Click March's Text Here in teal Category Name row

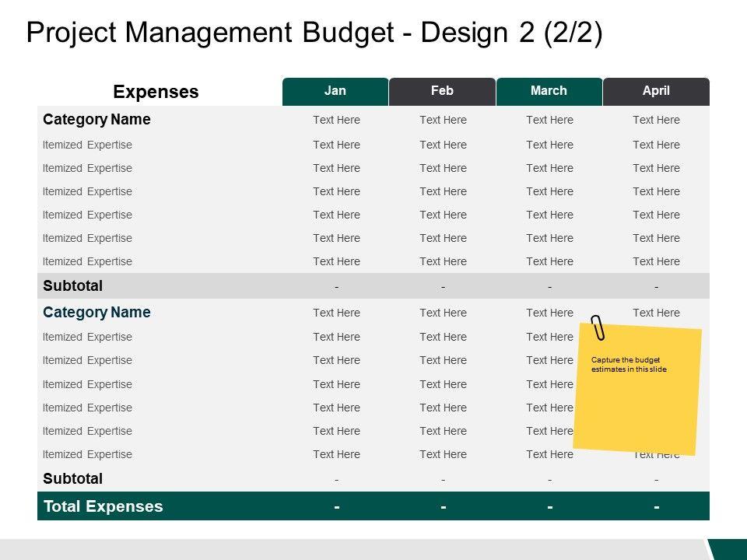[549, 313]
